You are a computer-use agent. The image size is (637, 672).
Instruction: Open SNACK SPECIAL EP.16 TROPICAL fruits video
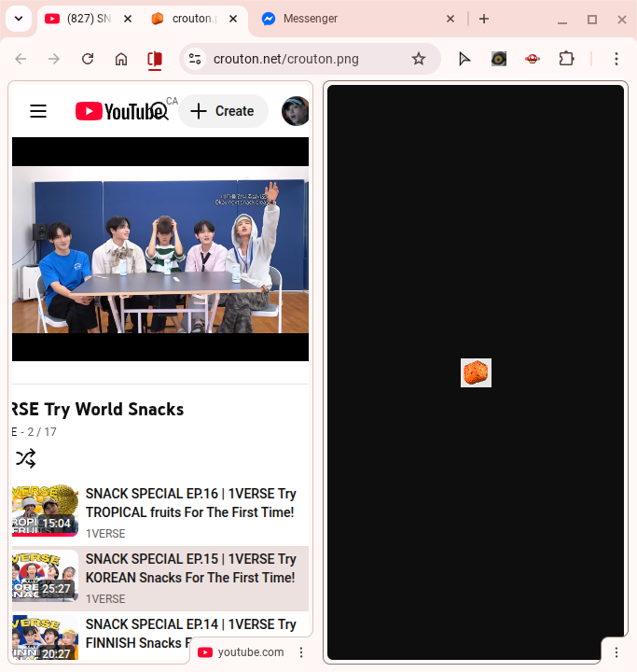pyautogui.click(x=190, y=503)
